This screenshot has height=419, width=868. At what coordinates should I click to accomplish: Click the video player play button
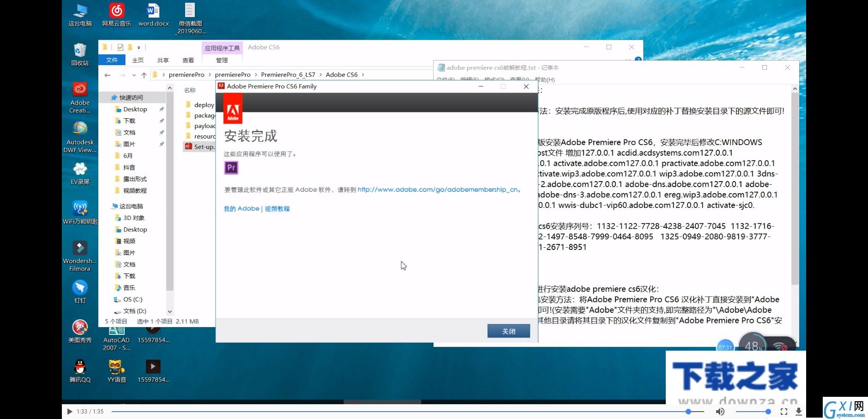(x=70, y=411)
